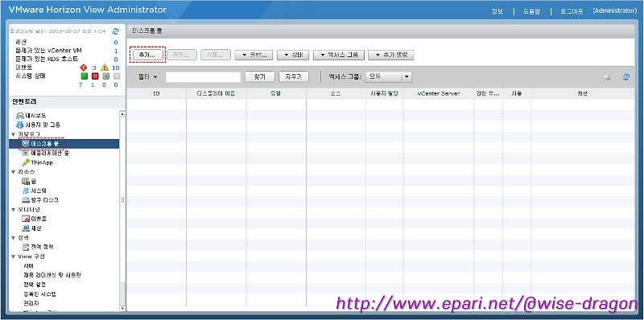Collapse the 카탈로그 tree section
This screenshot has width=644, height=320.
coord(14,134)
